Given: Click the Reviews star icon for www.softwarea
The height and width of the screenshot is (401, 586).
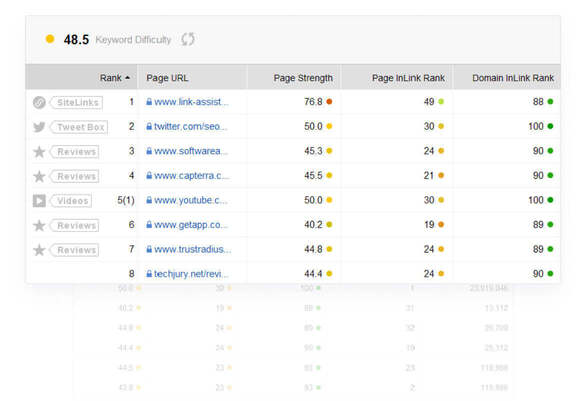Looking at the screenshot, I should point(39,152).
